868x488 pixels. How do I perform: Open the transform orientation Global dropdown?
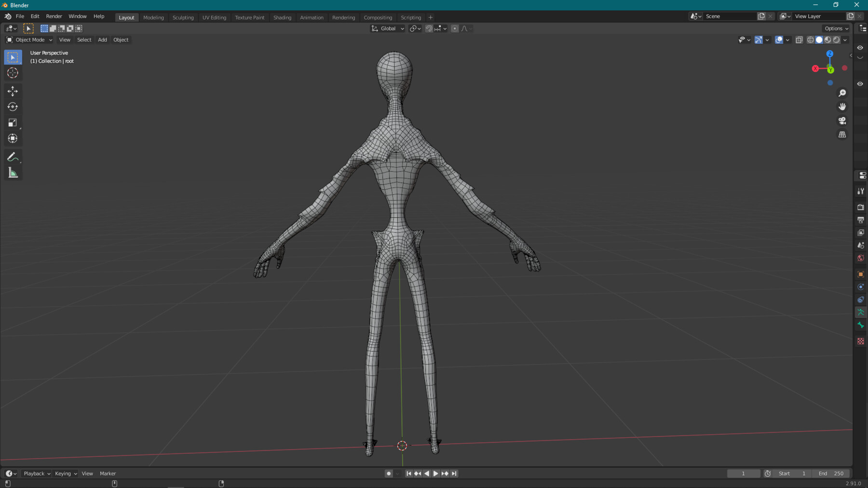[x=387, y=28]
